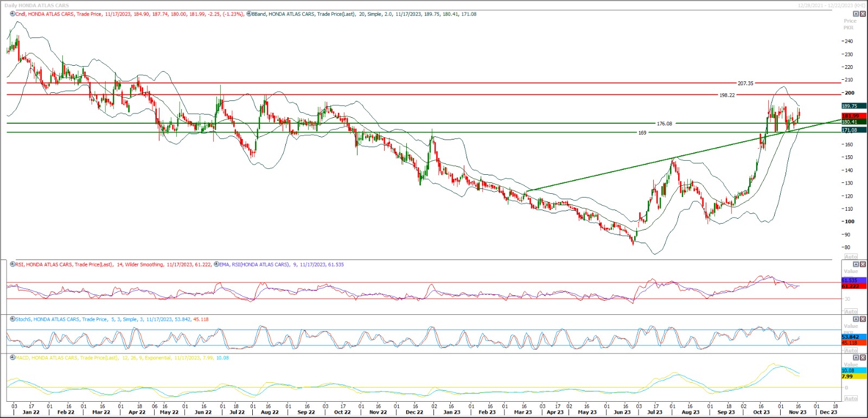Select the EMA RSI legend text
868x418 pixels.
click(282, 264)
